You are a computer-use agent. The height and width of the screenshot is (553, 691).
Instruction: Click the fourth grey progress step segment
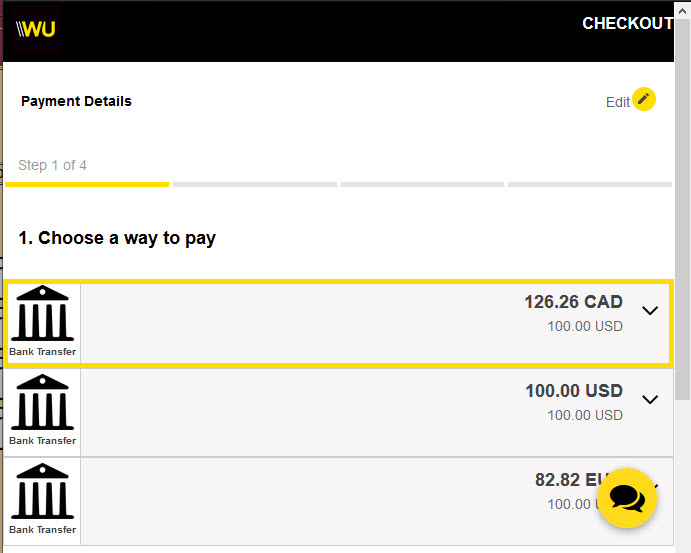point(590,185)
